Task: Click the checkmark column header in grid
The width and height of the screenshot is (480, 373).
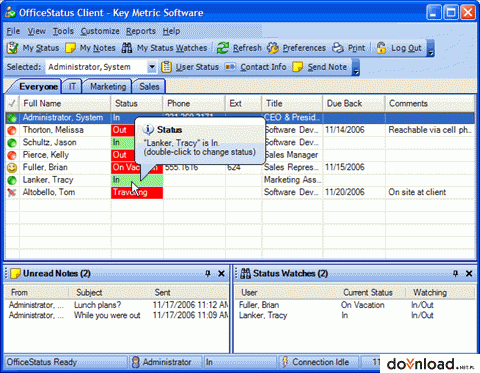Action: click(12, 103)
